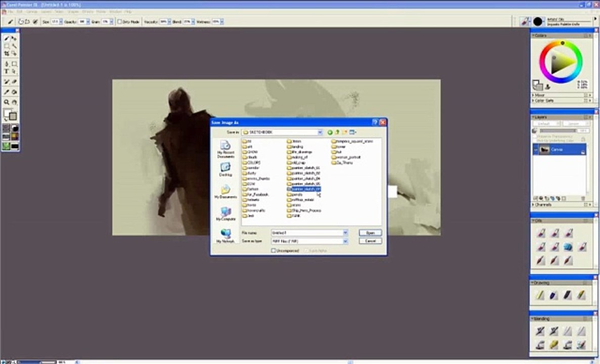Hide the Canvas layer with eye icon
The width and height of the screenshot is (600, 364).
click(536, 150)
